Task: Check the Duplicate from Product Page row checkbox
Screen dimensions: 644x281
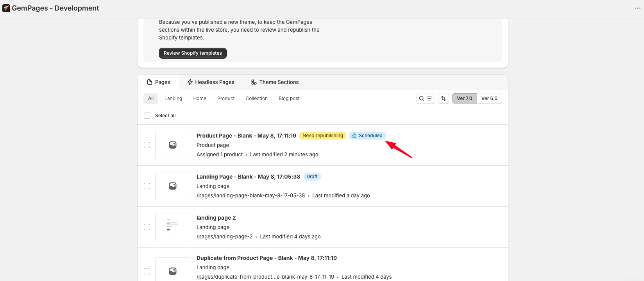Action: click(x=147, y=271)
